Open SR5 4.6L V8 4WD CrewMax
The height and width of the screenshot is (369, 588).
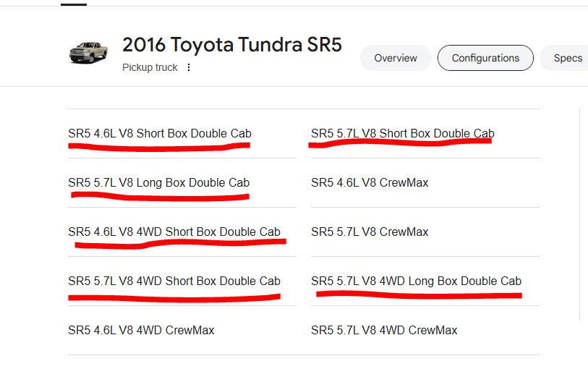click(x=141, y=330)
